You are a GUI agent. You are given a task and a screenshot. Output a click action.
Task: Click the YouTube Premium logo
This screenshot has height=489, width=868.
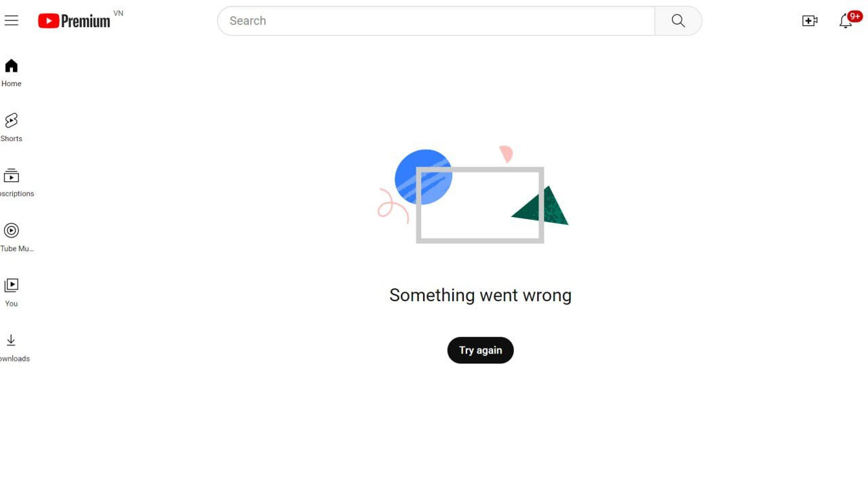(x=74, y=21)
